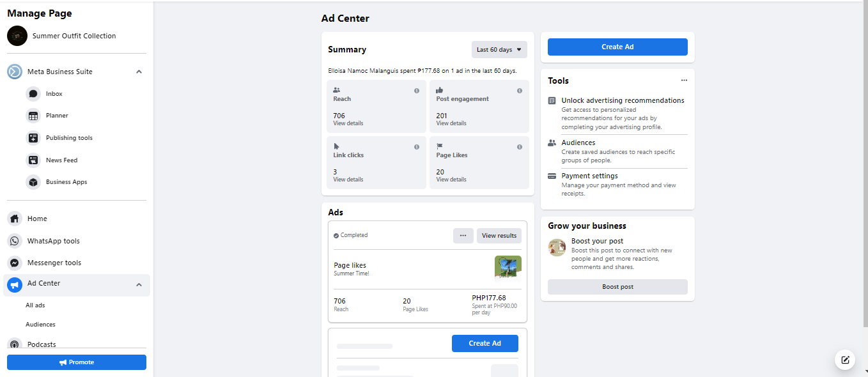The image size is (868, 377).
Task: Open Payment settings in Tools
Action: [589, 176]
